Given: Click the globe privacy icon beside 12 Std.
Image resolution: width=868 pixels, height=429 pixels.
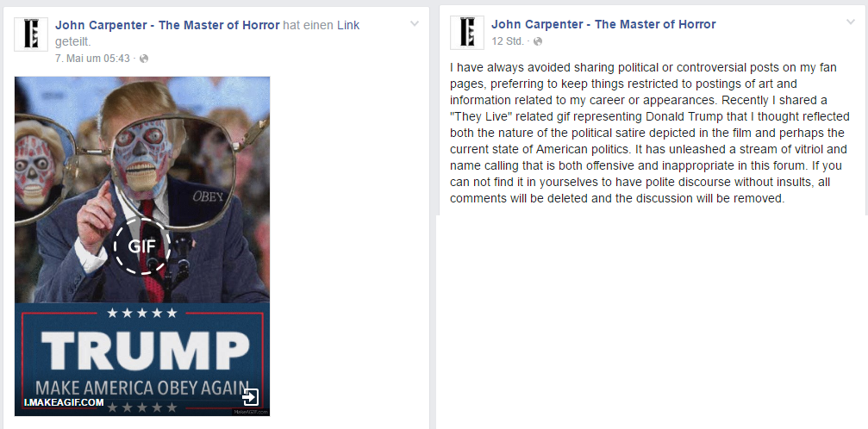Looking at the screenshot, I should coord(538,41).
